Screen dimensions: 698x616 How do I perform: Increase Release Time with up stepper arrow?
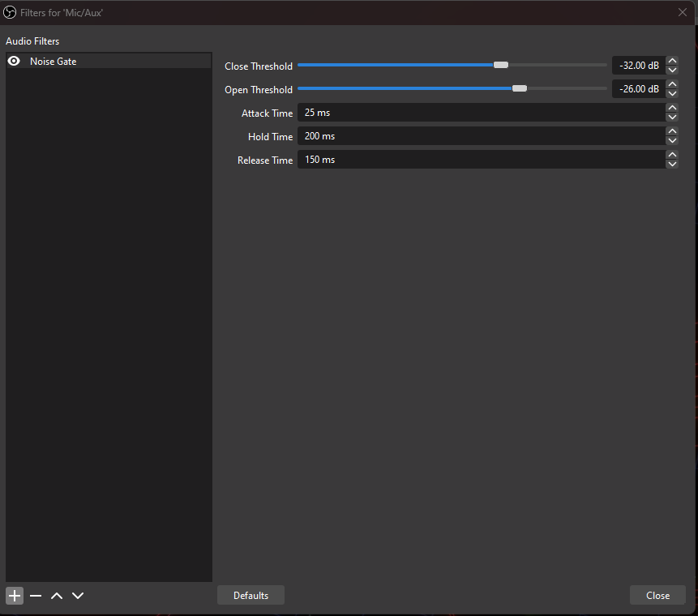coord(672,156)
